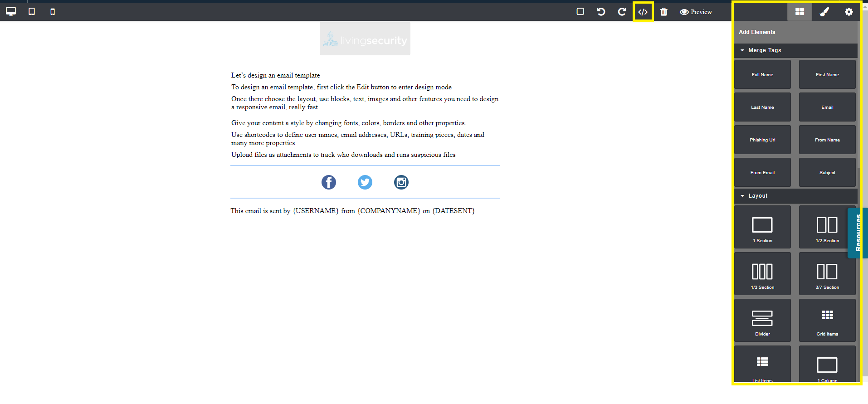The image size is (868, 404).
Task: Click the Add Elements panel heading
Action: tap(757, 32)
